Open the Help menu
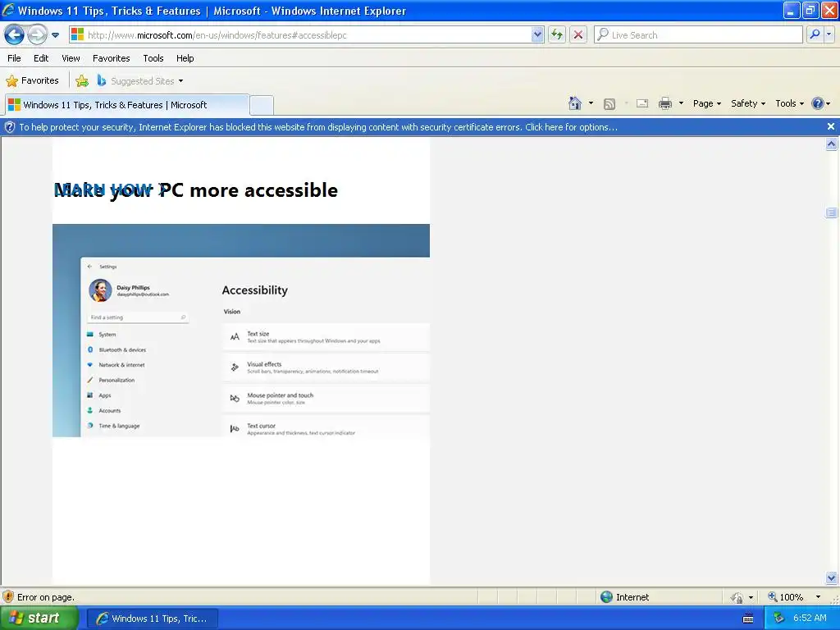Screen dimensions: 840x630 coord(185,58)
